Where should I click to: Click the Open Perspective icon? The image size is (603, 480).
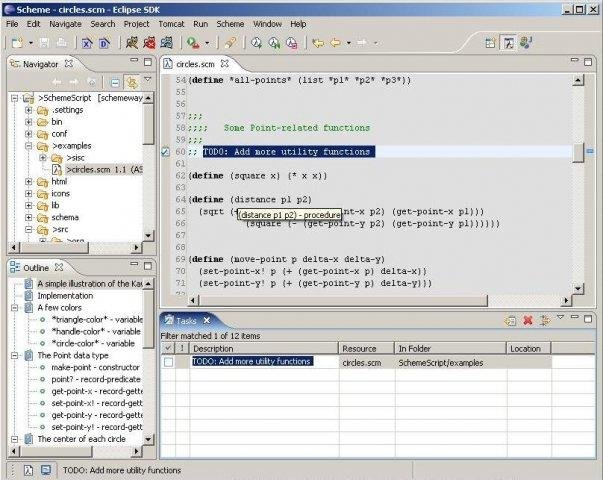491,43
